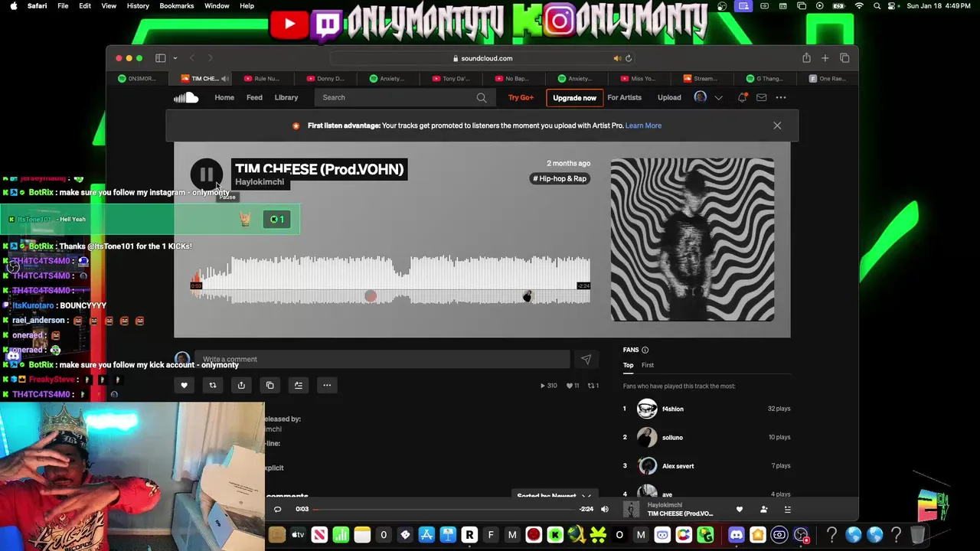This screenshot has width=980, height=551.
Task: Open the Trash in the Dock
Action: coord(917,535)
